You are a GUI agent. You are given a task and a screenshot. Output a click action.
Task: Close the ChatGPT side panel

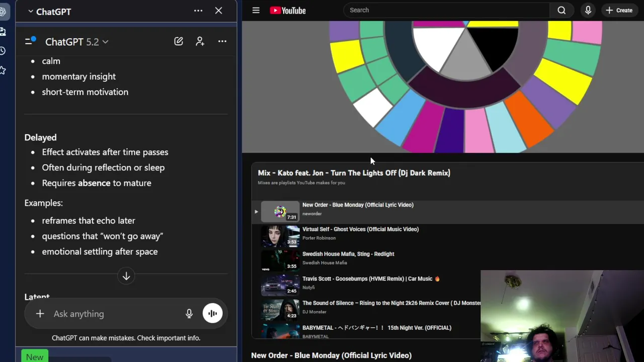coord(218,11)
